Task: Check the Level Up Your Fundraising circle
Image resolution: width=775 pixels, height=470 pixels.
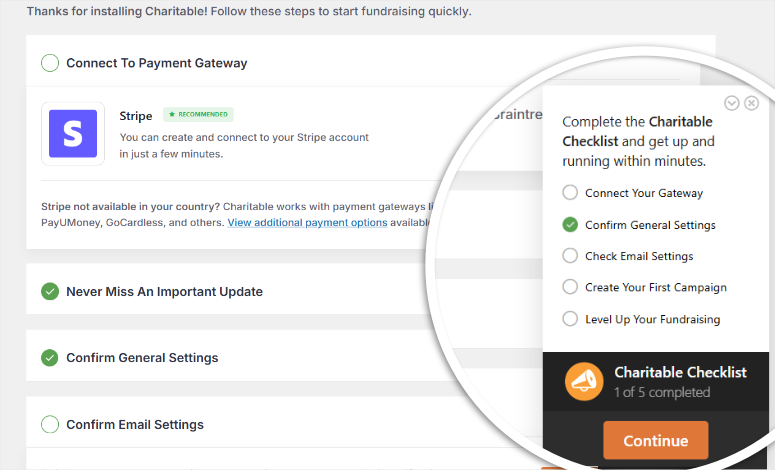Action: (x=570, y=319)
